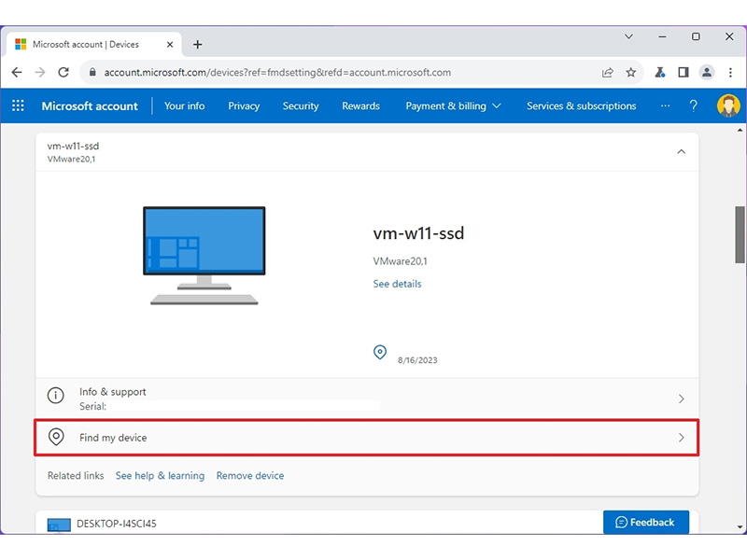Open the Feedback button
747x560 pixels.
[x=646, y=522]
